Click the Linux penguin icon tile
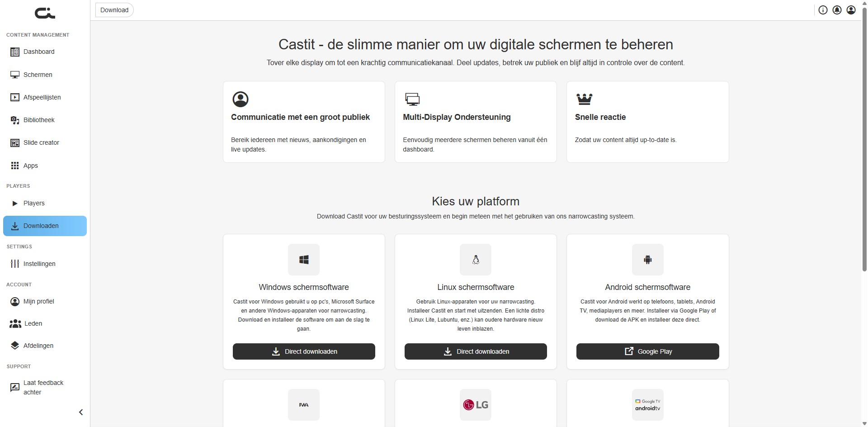Image resolution: width=868 pixels, height=427 pixels. [476, 260]
